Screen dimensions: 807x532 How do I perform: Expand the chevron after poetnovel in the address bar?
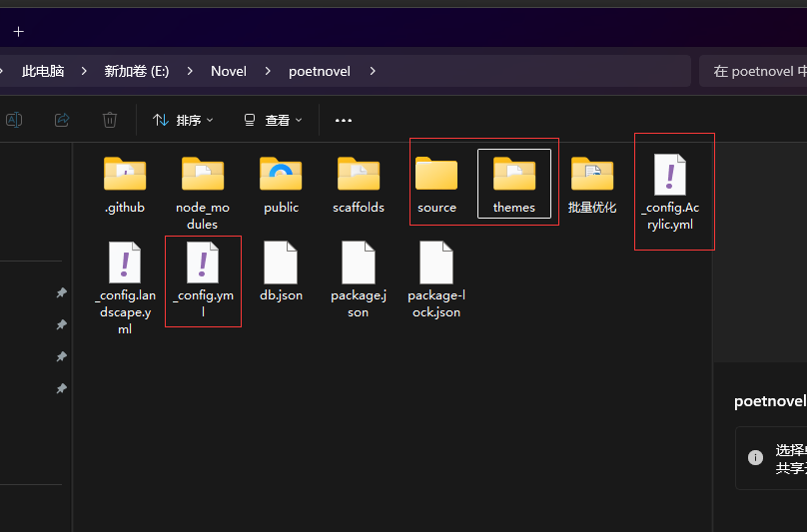tap(373, 71)
